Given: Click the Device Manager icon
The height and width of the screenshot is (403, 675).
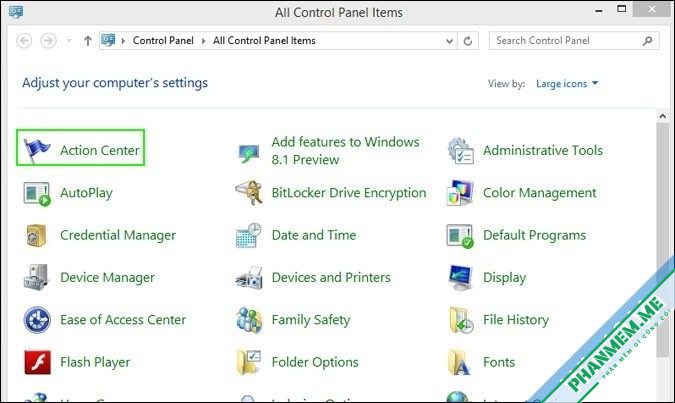Looking at the screenshot, I should [36, 277].
